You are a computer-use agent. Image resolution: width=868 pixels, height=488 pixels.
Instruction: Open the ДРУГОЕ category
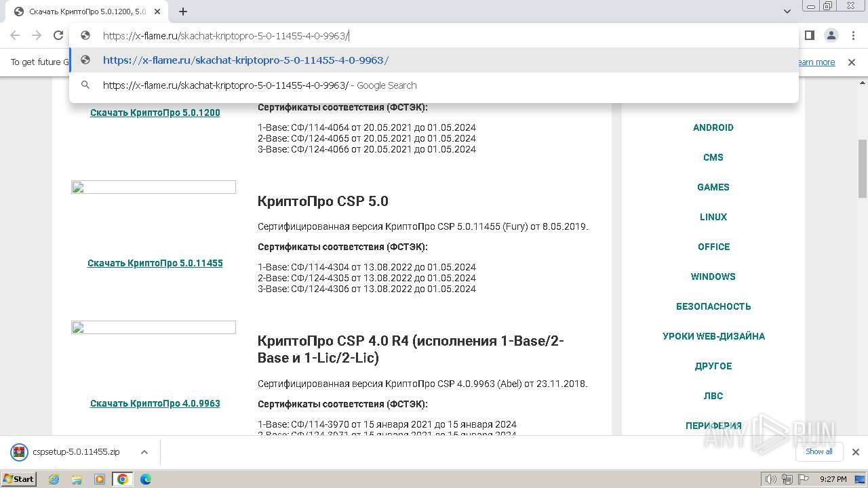coord(713,366)
